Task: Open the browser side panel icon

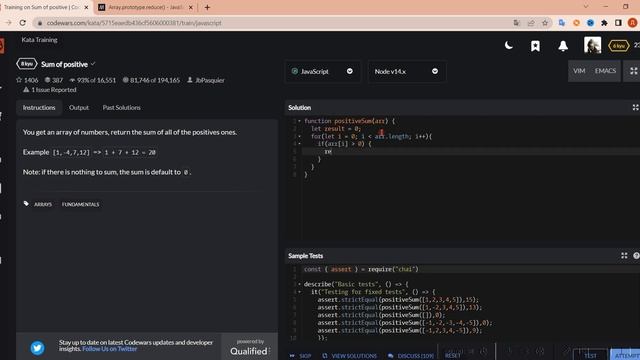Action: (618, 23)
